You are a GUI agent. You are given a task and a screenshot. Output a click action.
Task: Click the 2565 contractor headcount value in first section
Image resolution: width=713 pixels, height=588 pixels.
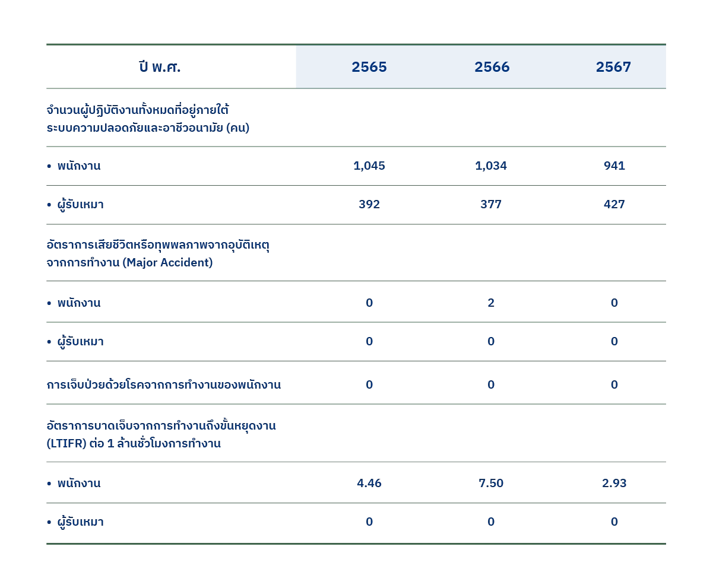[x=369, y=205]
